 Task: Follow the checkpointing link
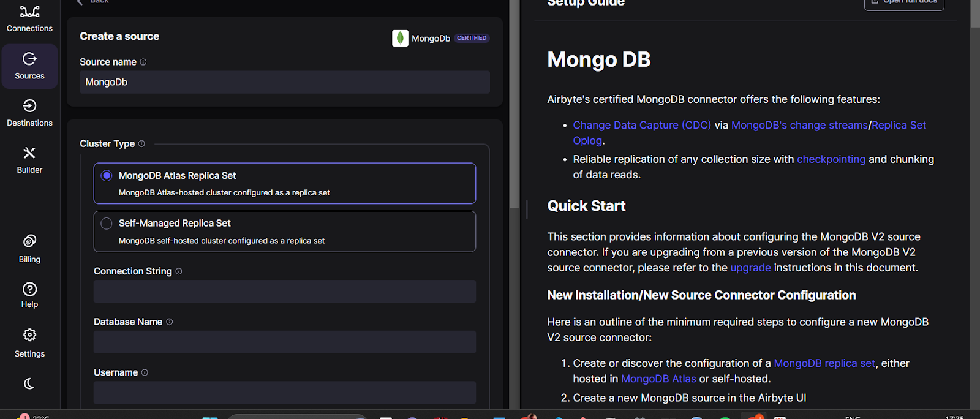[x=831, y=159]
